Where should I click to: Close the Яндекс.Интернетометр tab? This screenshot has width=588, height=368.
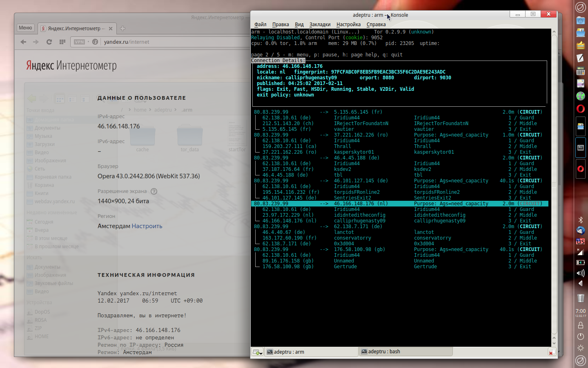point(111,29)
